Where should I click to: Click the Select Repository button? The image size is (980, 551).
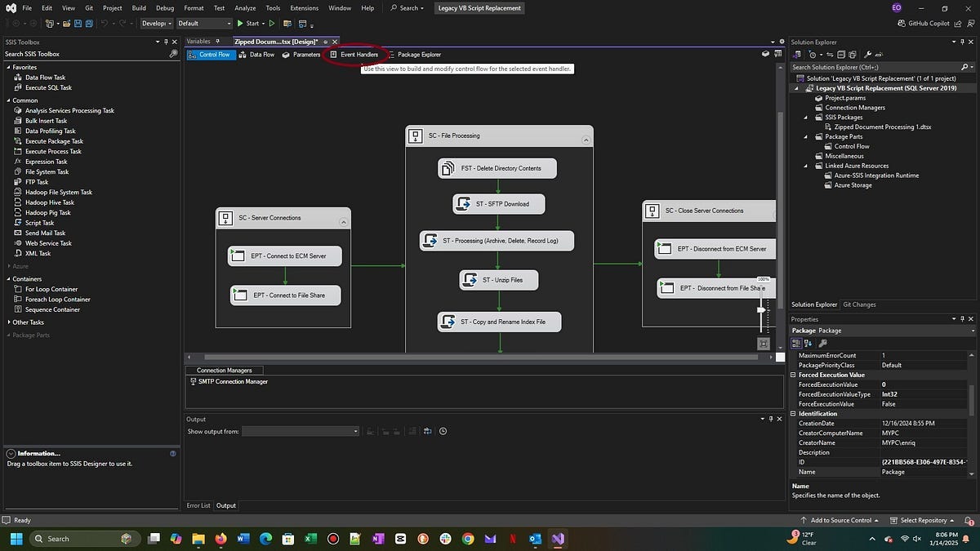[924, 520]
